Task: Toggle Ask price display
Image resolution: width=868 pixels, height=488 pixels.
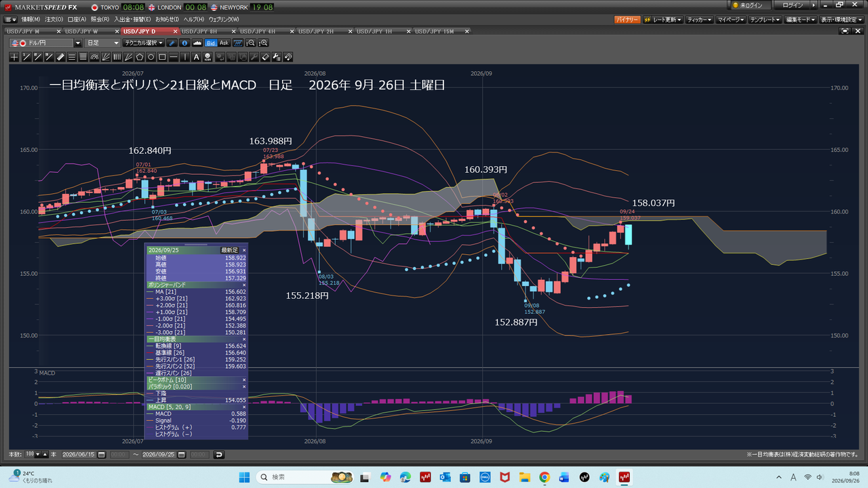Action: pos(224,43)
